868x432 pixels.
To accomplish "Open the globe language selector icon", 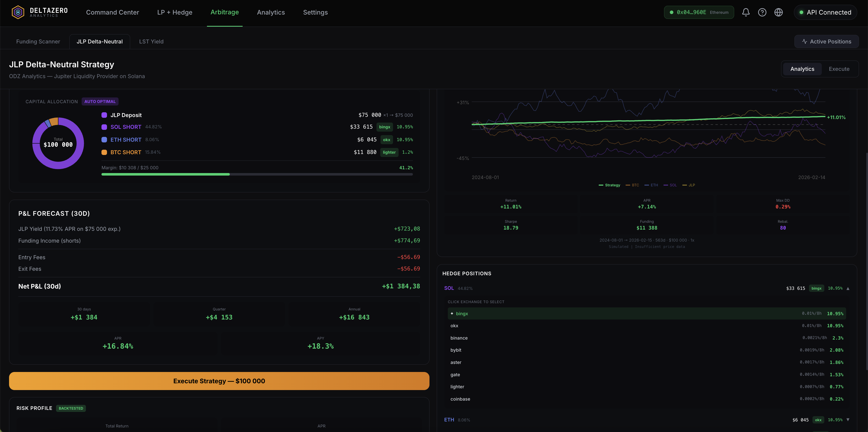I will pyautogui.click(x=778, y=13).
